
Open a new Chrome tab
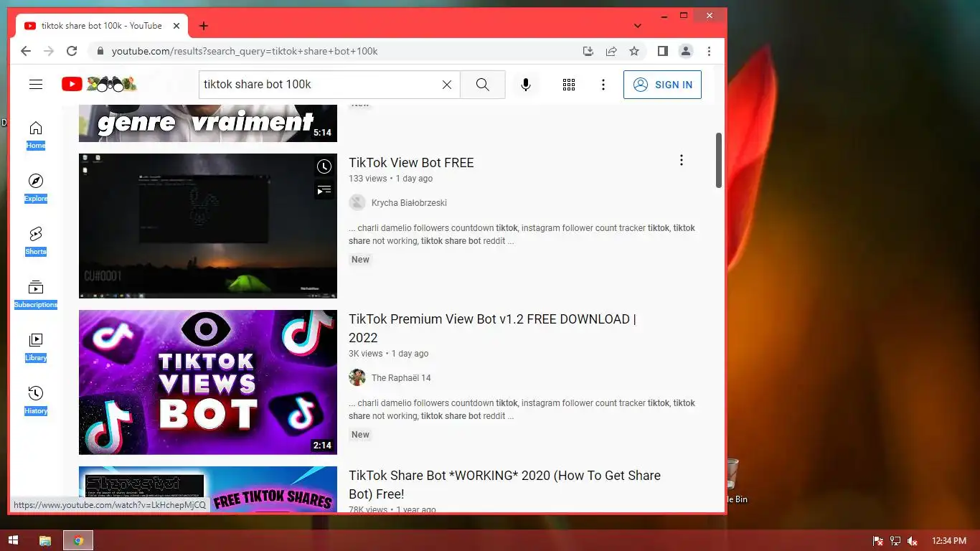click(204, 26)
